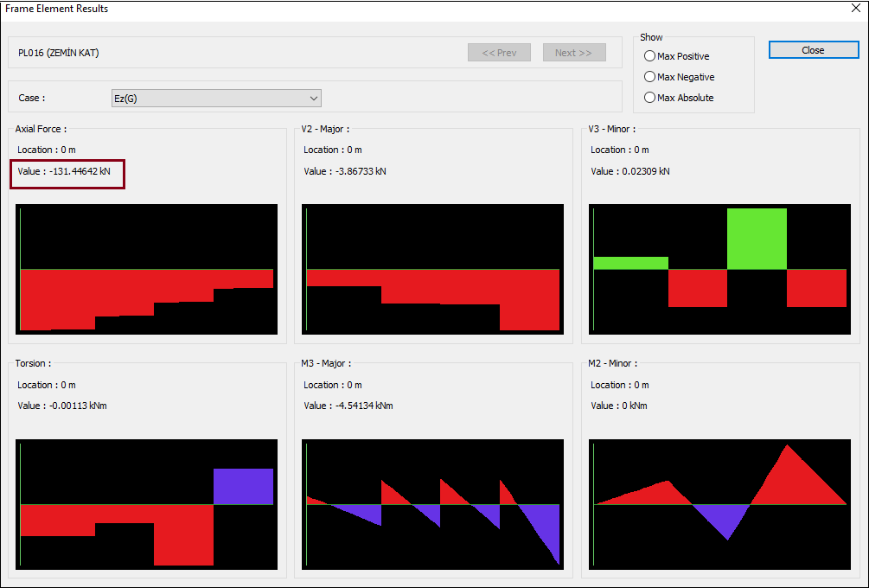Click the Case dropdown arrow
Image resolution: width=869 pixels, height=588 pixels.
(x=314, y=98)
